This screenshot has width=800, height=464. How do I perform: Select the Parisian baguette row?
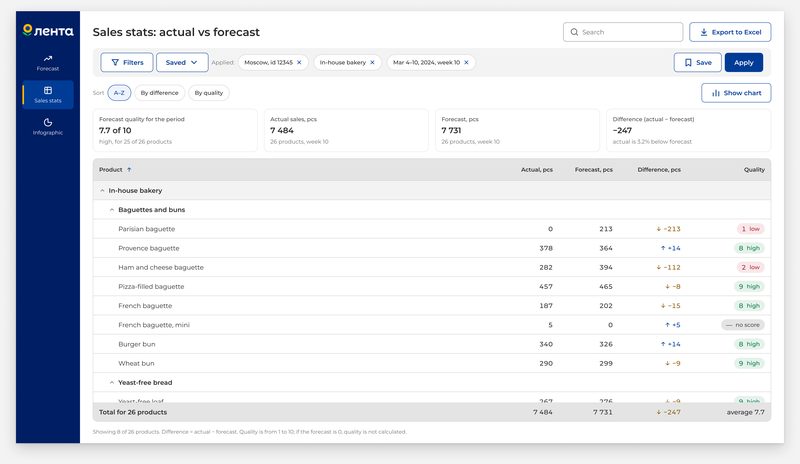(432, 229)
